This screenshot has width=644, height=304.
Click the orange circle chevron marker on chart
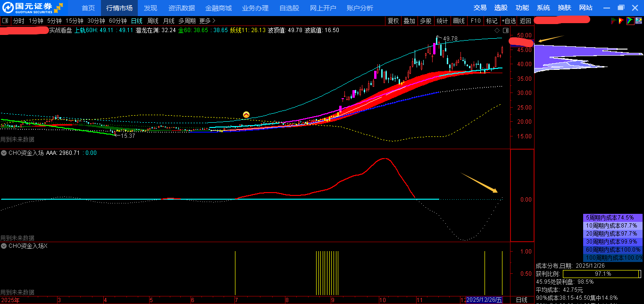246,115
